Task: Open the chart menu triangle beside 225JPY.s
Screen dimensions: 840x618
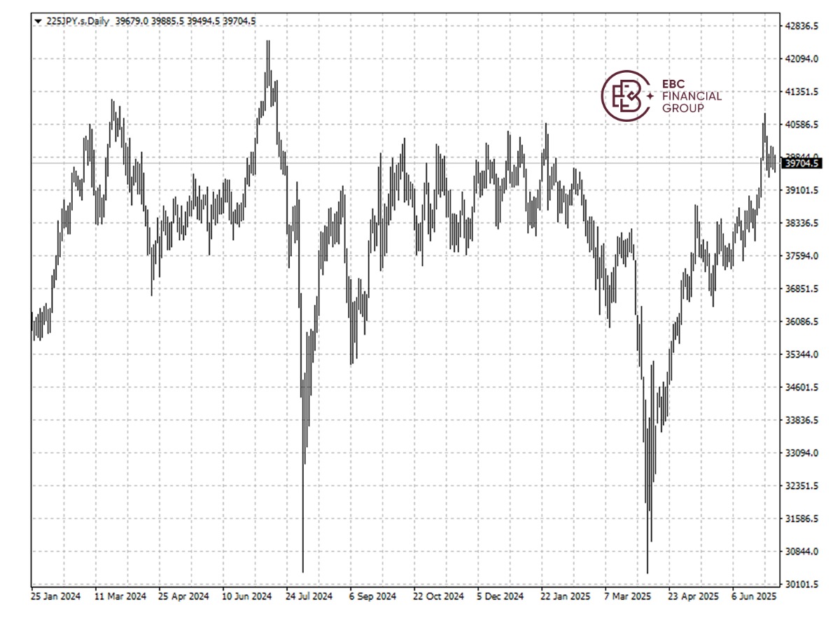Action: click(37, 21)
